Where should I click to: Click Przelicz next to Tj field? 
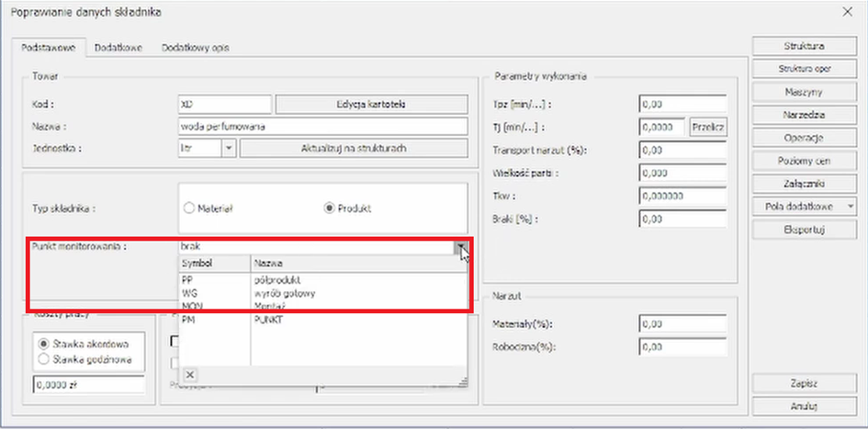707,127
